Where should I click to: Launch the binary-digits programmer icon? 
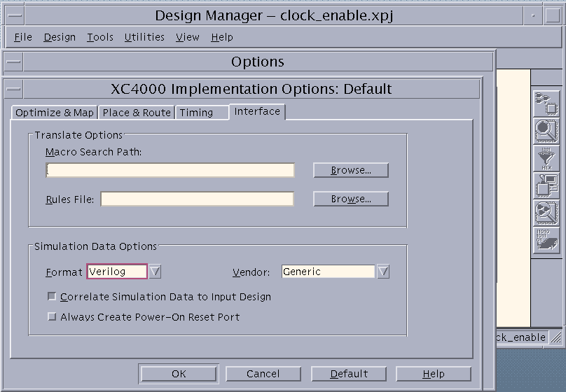click(x=546, y=240)
